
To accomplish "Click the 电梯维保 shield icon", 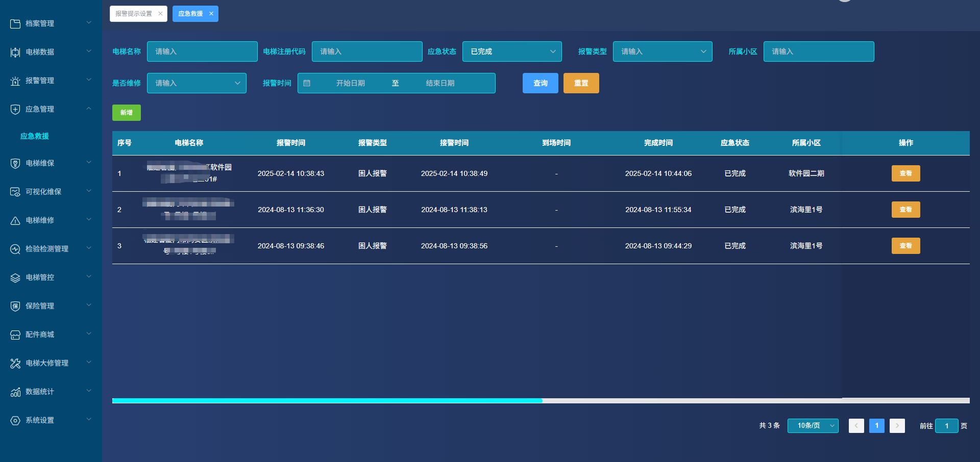I will [15, 163].
